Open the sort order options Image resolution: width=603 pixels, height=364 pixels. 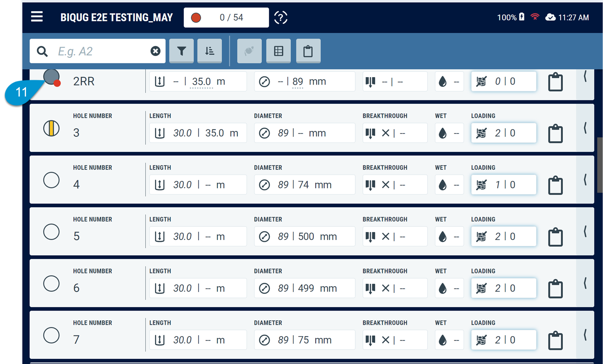click(210, 51)
